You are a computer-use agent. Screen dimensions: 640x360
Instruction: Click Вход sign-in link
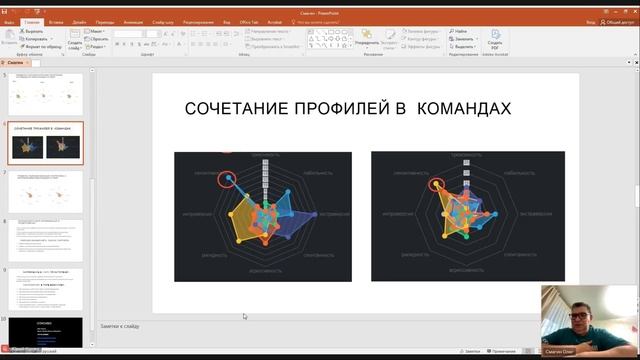591,22
